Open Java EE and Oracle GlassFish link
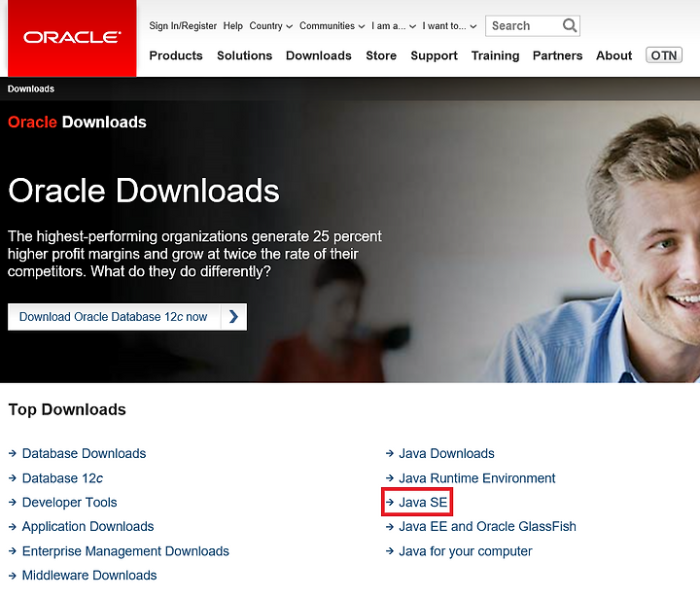Viewport: 700px width, 598px height. tap(487, 527)
